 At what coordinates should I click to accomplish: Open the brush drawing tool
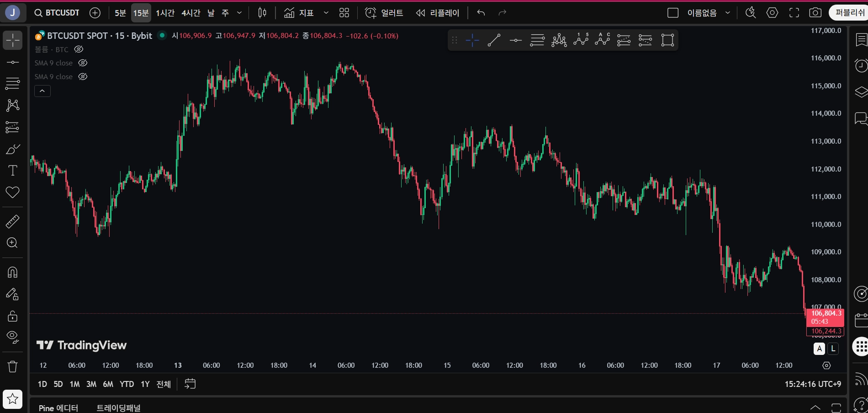pos(13,149)
